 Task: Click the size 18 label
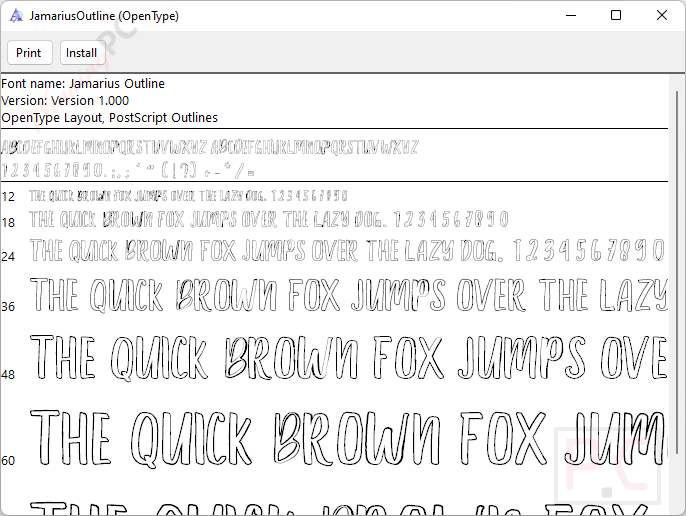coord(8,223)
